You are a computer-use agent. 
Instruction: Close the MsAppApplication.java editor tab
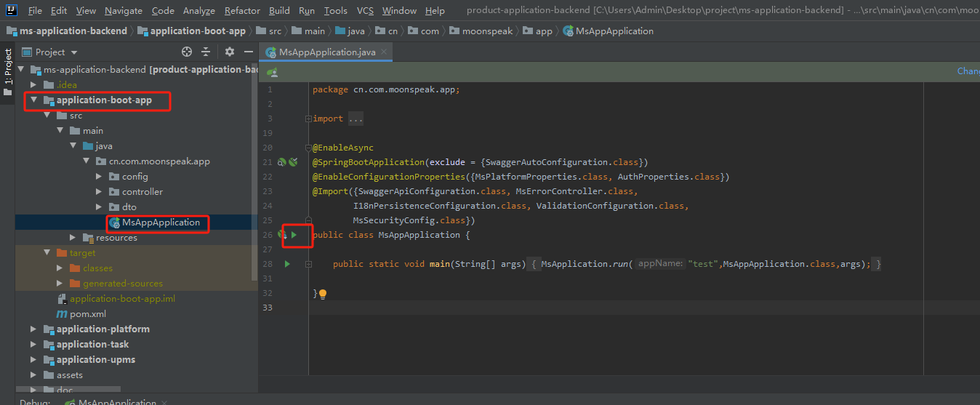[x=384, y=52]
